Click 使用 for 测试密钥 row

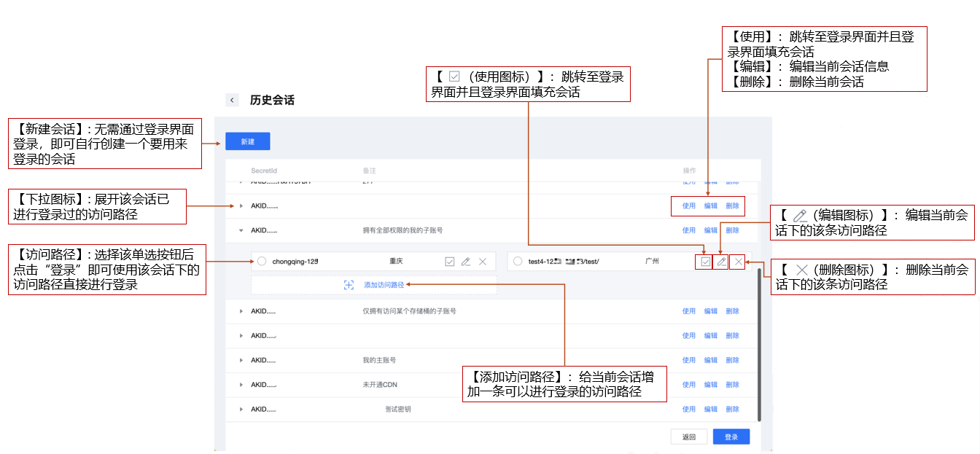tap(689, 409)
